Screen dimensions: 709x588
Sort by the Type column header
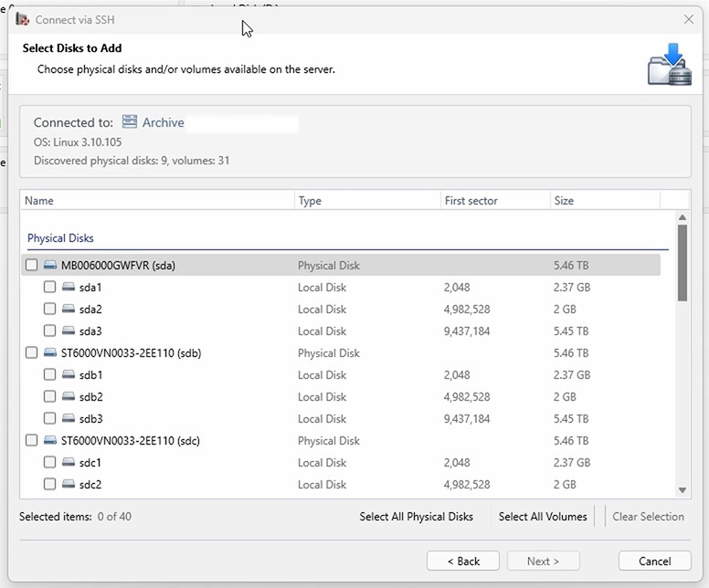coord(367,200)
